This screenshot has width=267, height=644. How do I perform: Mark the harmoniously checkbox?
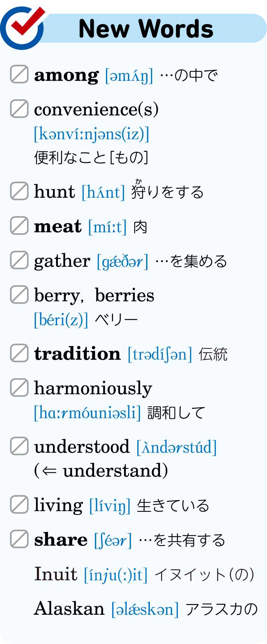coord(19,387)
